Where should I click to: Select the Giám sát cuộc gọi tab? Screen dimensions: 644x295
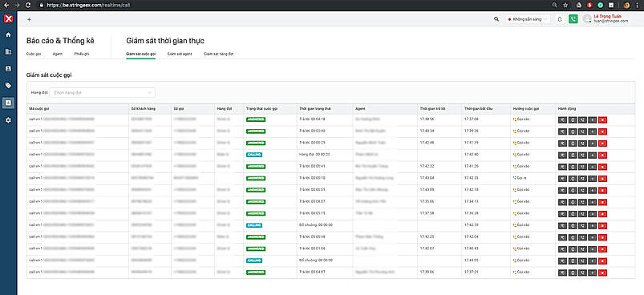pyautogui.click(x=141, y=54)
